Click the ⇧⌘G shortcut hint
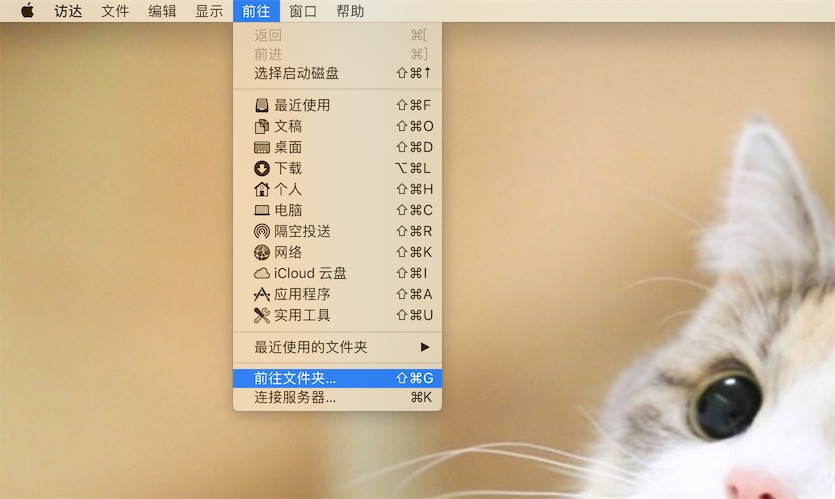This screenshot has width=835, height=499. coord(414,378)
